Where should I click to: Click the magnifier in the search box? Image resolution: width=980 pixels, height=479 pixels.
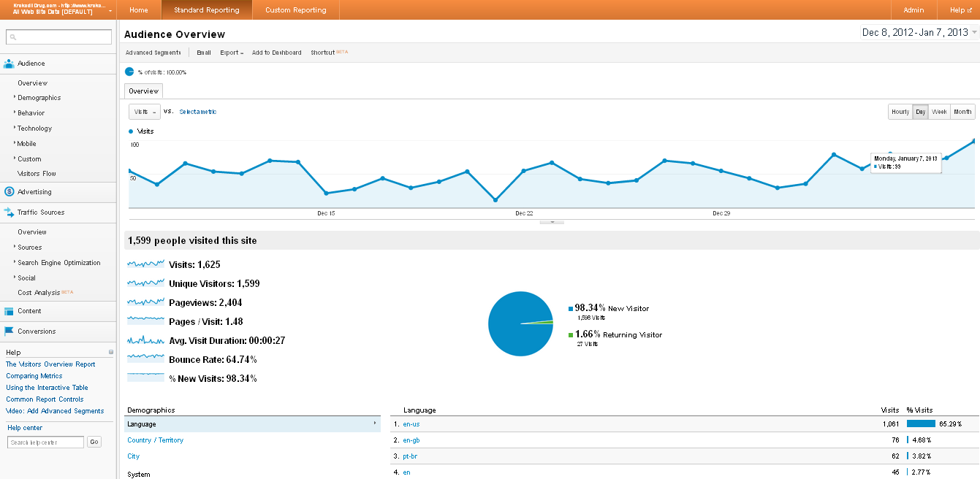click(x=14, y=37)
